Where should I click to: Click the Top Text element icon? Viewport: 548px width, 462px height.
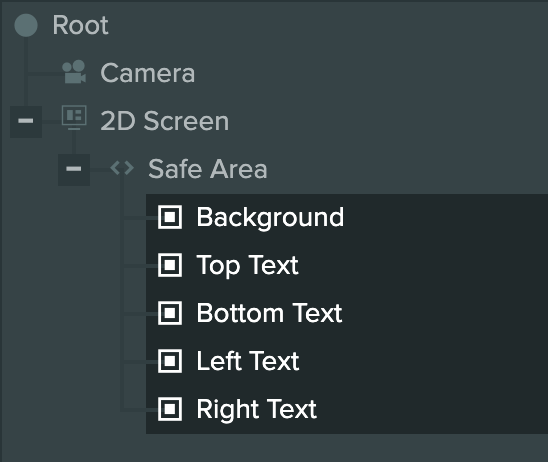tap(170, 265)
